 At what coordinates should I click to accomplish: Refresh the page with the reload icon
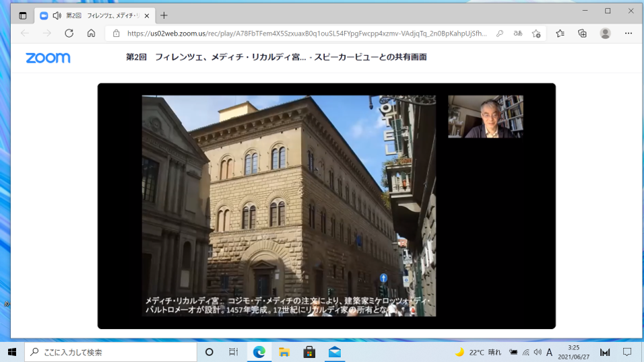click(69, 33)
